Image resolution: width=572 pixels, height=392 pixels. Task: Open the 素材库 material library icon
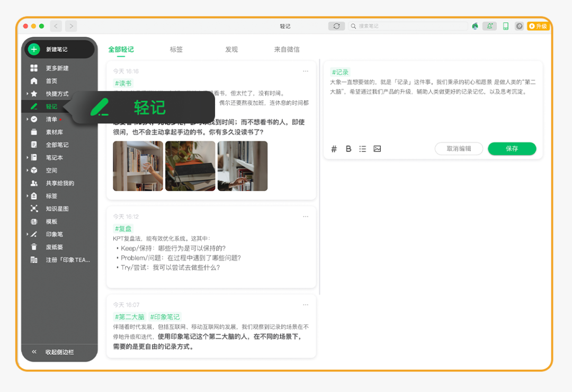pos(34,132)
